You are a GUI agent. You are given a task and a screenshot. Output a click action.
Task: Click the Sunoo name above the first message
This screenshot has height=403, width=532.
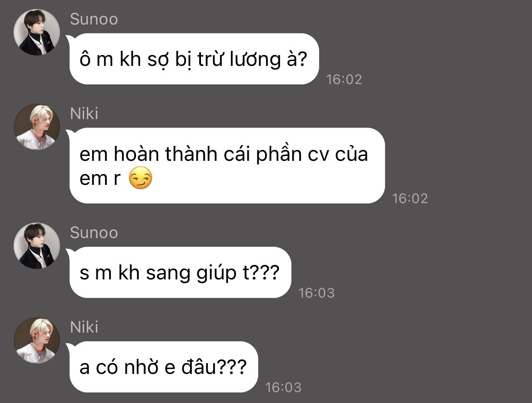pyautogui.click(x=94, y=20)
